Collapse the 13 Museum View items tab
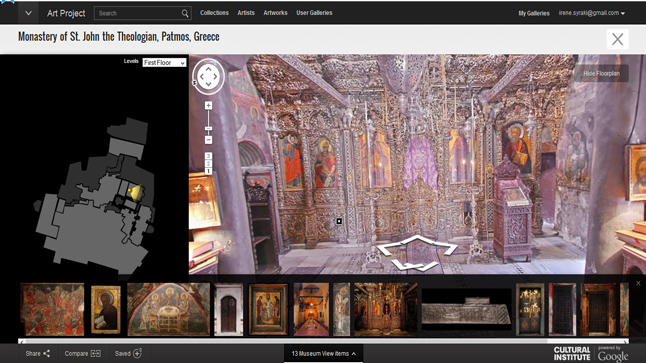This screenshot has height=363, width=646. coord(323,354)
